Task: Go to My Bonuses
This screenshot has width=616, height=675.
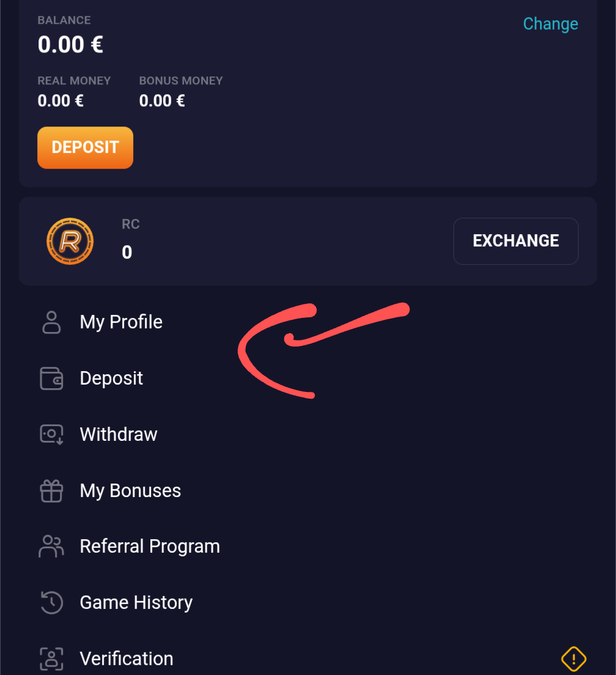Action: pyautogui.click(x=130, y=491)
